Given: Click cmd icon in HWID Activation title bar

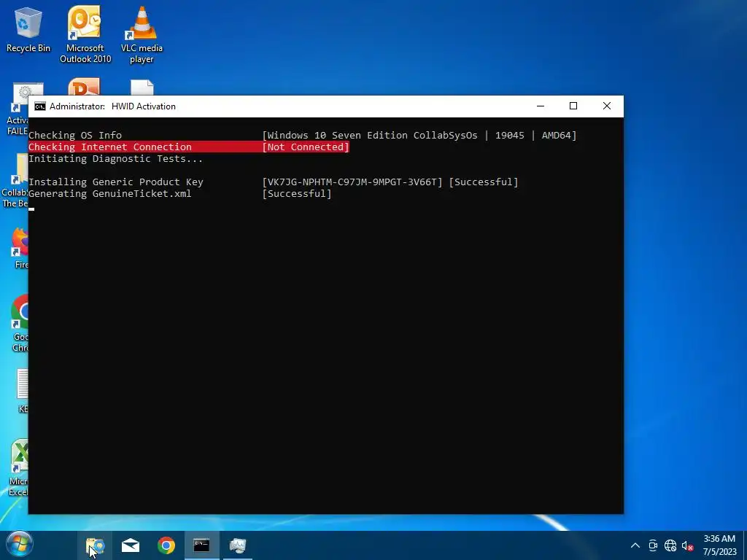Looking at the screenshot, I should coord(40,106).
